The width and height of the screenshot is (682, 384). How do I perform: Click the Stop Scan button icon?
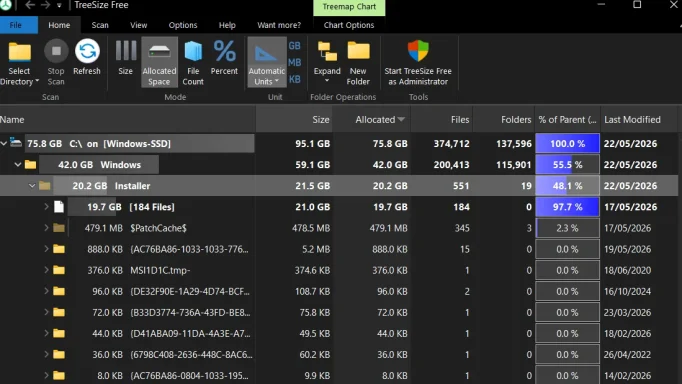click(56, 51)
